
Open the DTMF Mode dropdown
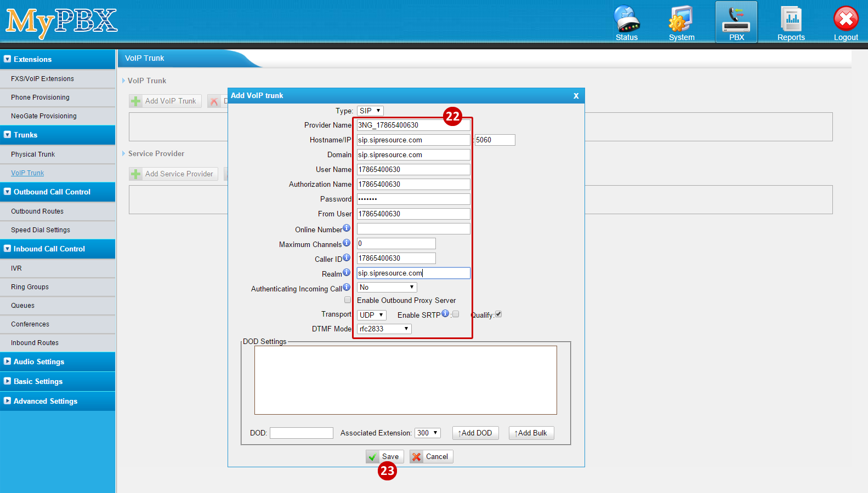(384, 329)
